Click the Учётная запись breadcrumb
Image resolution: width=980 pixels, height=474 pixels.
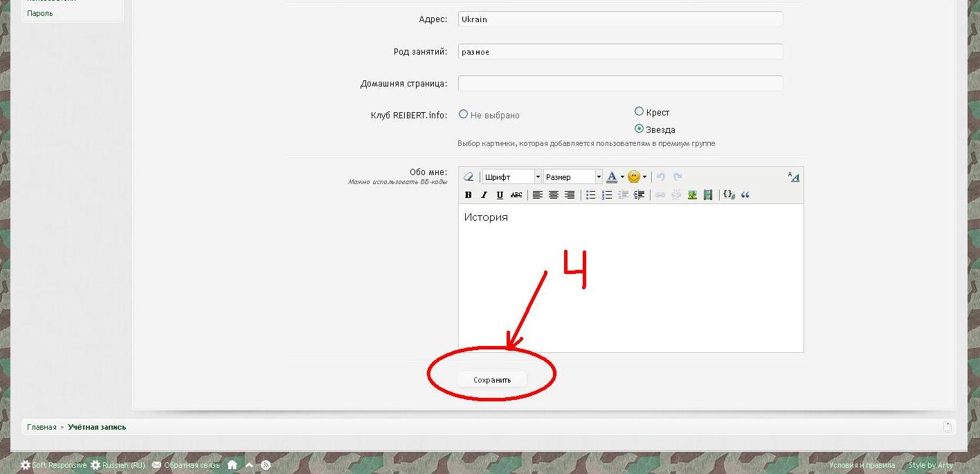(97, 427)
